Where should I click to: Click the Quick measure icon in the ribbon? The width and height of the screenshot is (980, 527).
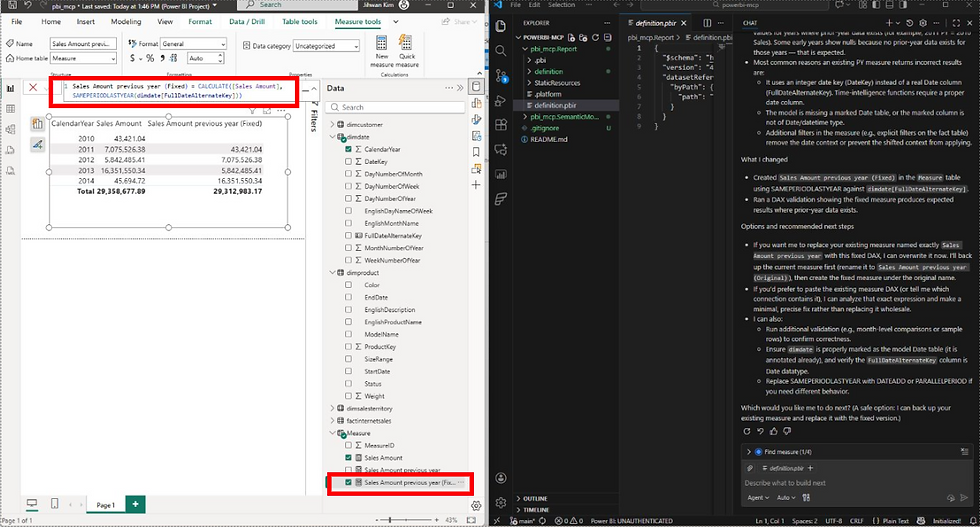pos(406,43)
